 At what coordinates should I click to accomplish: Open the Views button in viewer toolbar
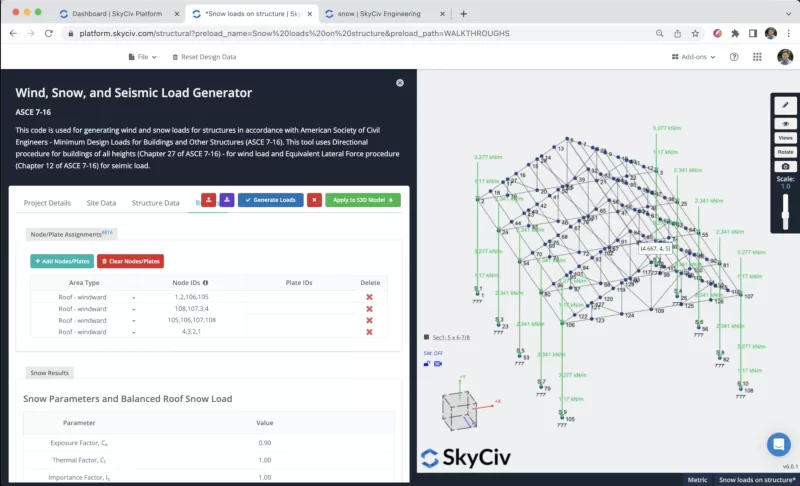tap(785, 138)
